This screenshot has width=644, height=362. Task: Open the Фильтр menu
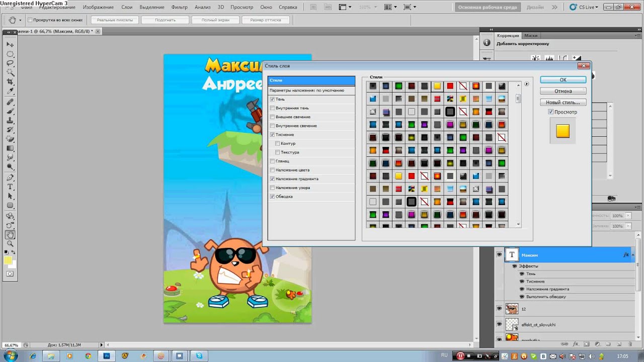pyautogui.click(x=180, y=7)
